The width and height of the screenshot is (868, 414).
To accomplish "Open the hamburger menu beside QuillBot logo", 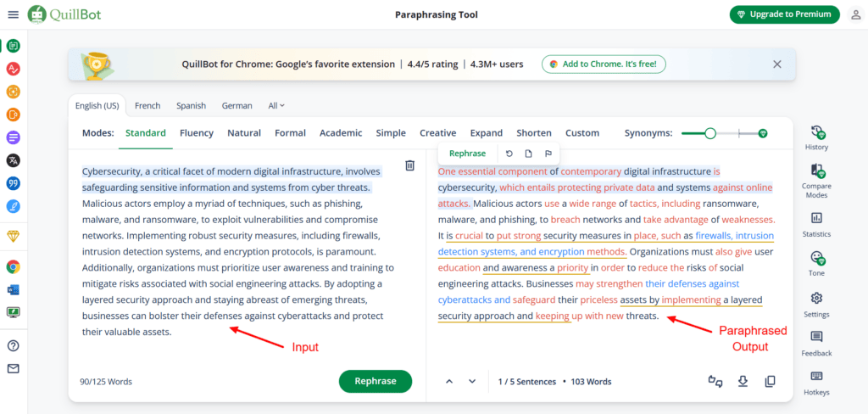I will 13,14.
